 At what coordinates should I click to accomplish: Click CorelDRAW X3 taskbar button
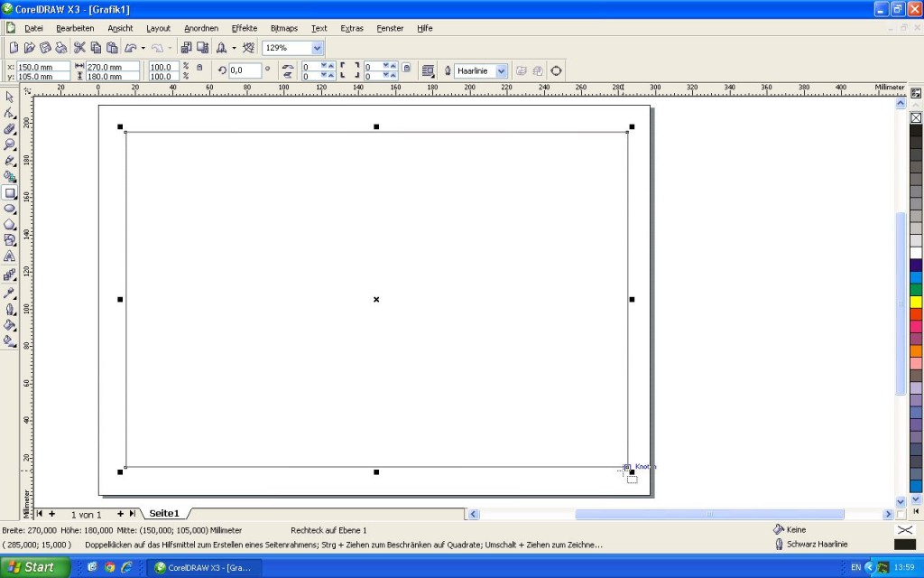pyautogui.click(x=204, y=567)
